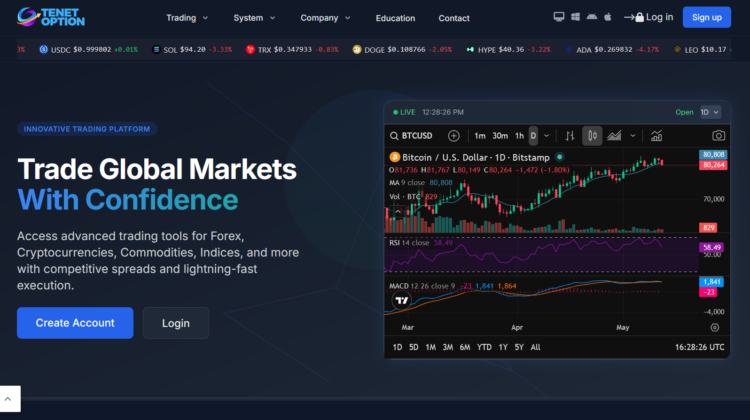The height and width of the screenshot is (420, 750).
Task: Click the Tenet Option logo
Action: tap(51, 17)
